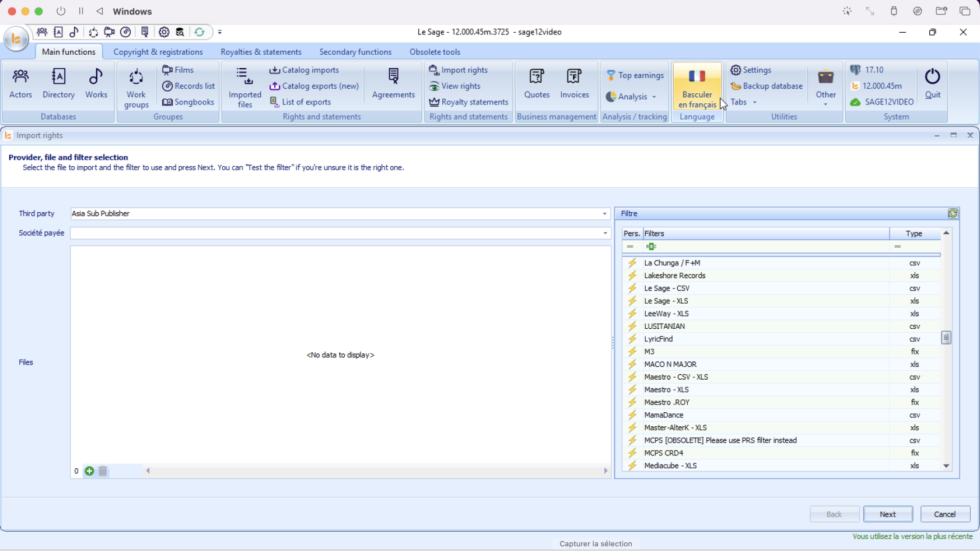Screen dimensions: 980x551
Task: Add a file with the green plus icon
Action: tap(89, 471)
